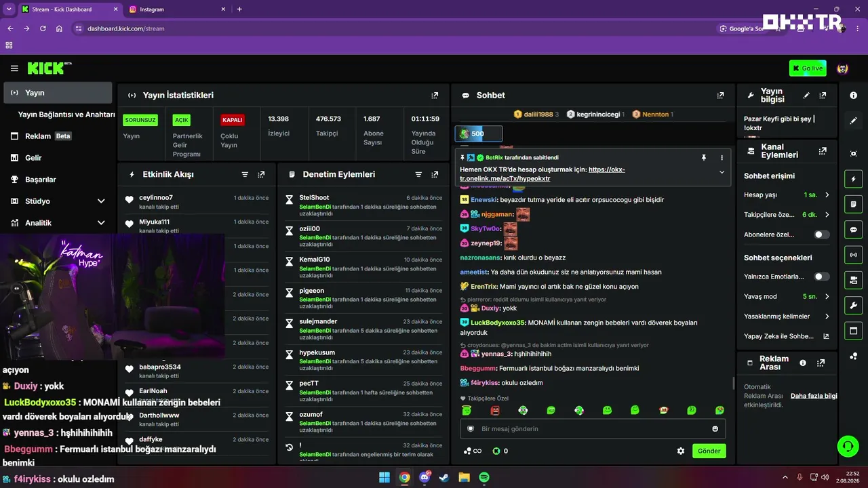
Task: Open a new Chrome tab
Action: pos(239,9)
